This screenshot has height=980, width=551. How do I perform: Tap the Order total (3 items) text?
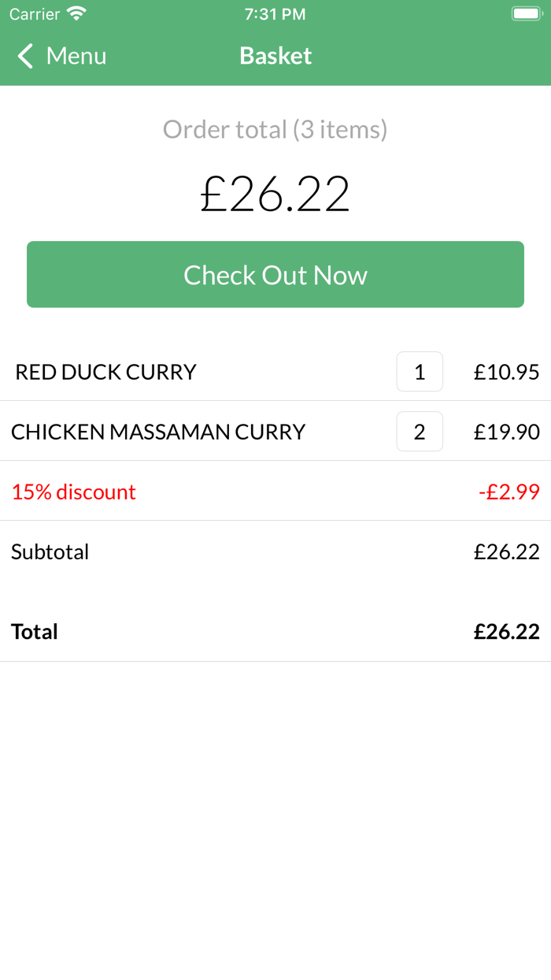point(275,129)
